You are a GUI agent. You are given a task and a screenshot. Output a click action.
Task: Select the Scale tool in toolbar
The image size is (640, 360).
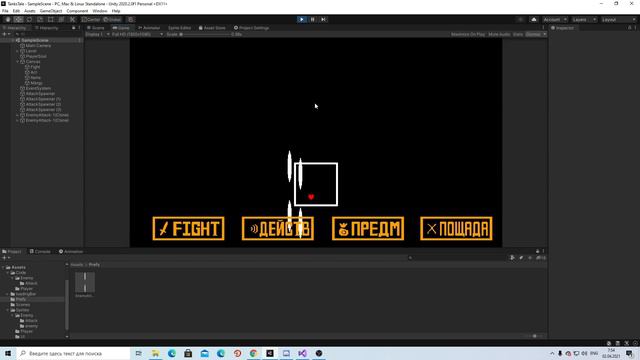coord(40,20)
